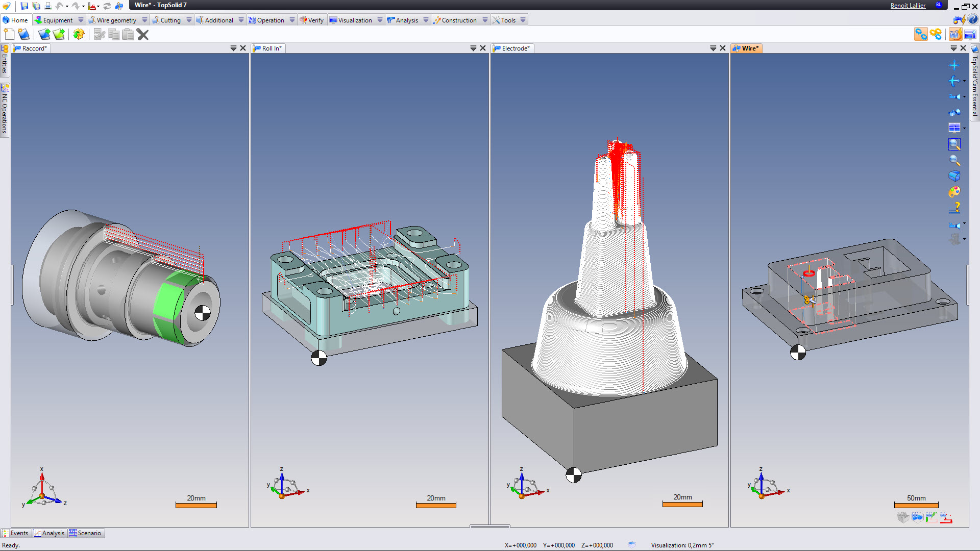The width and height of the screenshot is (980, 551).
Task: Select the magnifier zoom tool
Action: [954, 160]
